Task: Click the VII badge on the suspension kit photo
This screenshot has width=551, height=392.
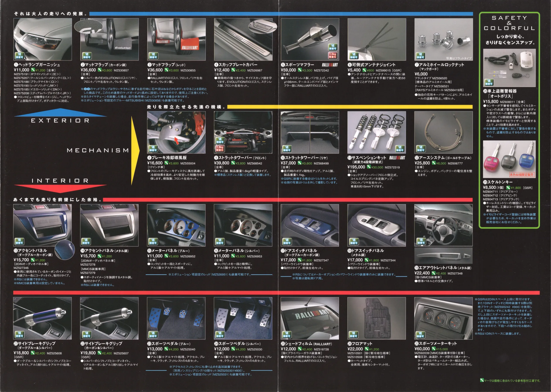Action: (400, 149)
